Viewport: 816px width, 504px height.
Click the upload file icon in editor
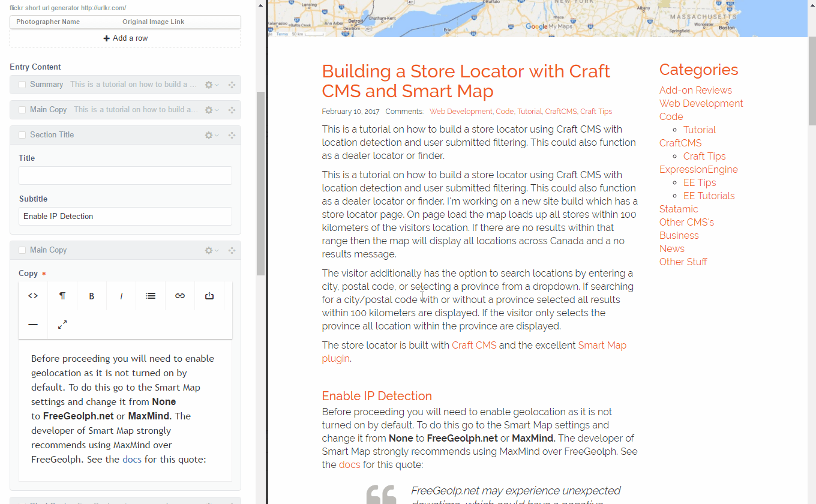[209, 296]
